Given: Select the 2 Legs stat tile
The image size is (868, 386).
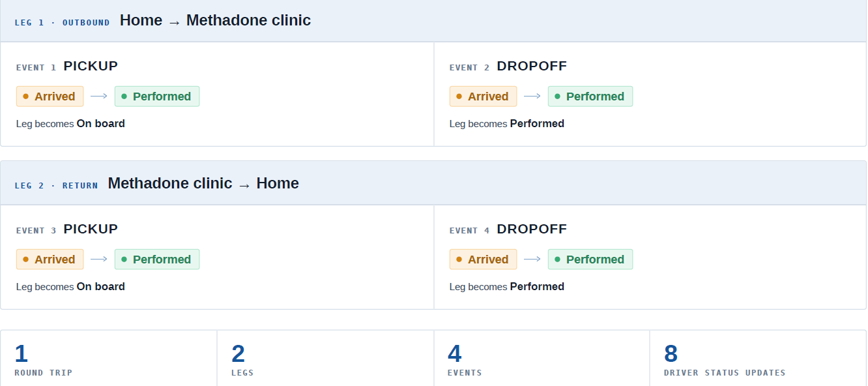Looking at the screenshot, I should tap(325, 358).
